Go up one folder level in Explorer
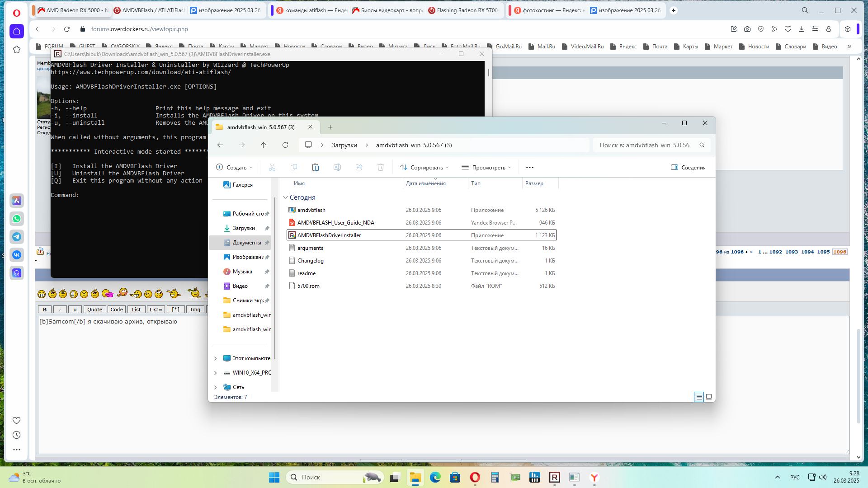 click(263, 145)
